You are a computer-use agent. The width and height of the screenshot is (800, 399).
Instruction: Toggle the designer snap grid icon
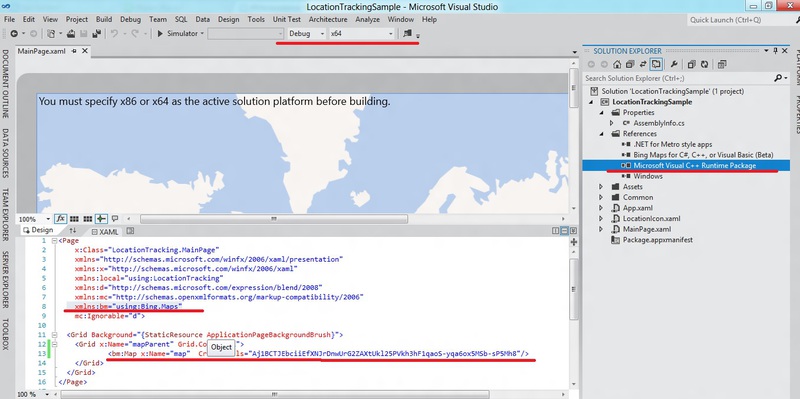coord(74,219)
